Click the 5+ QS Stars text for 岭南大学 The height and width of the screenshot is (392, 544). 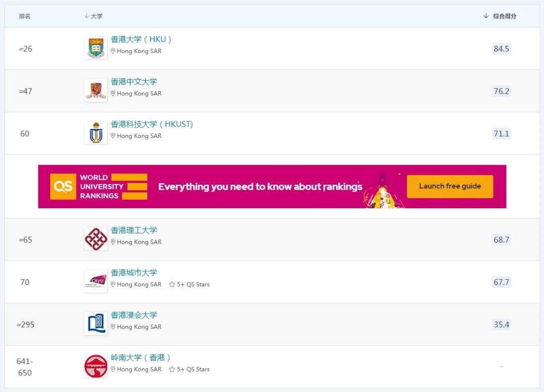click(193, 369)
